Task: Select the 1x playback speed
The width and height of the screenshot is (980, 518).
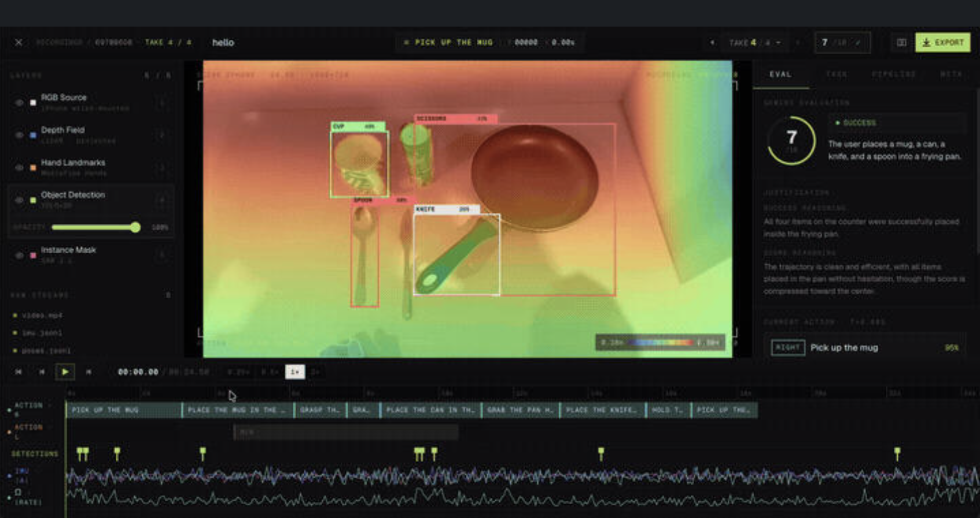Action: pos(295,372)
